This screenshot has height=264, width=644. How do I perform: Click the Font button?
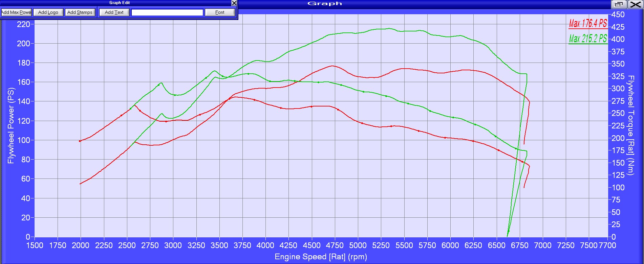click(x=220, y=13)
